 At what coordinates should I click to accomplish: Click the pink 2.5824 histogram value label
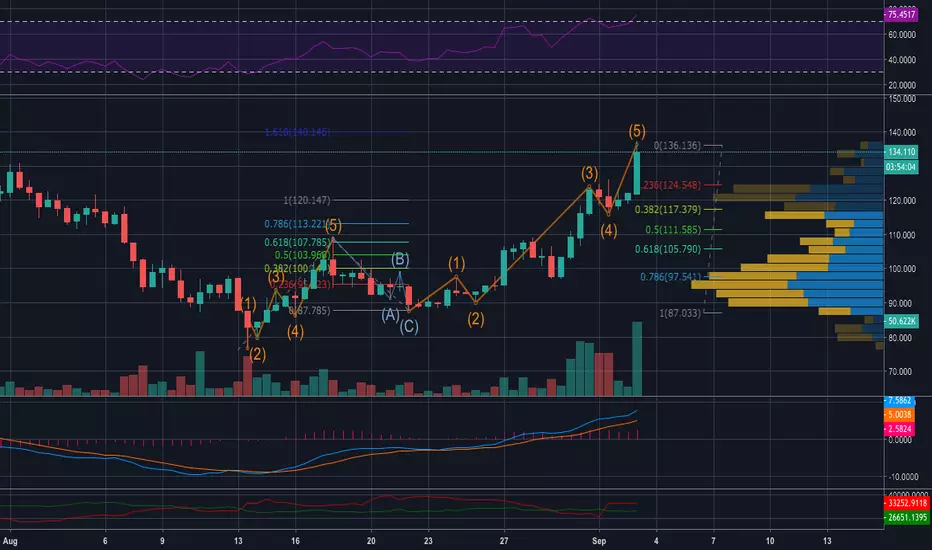(899, 429)
